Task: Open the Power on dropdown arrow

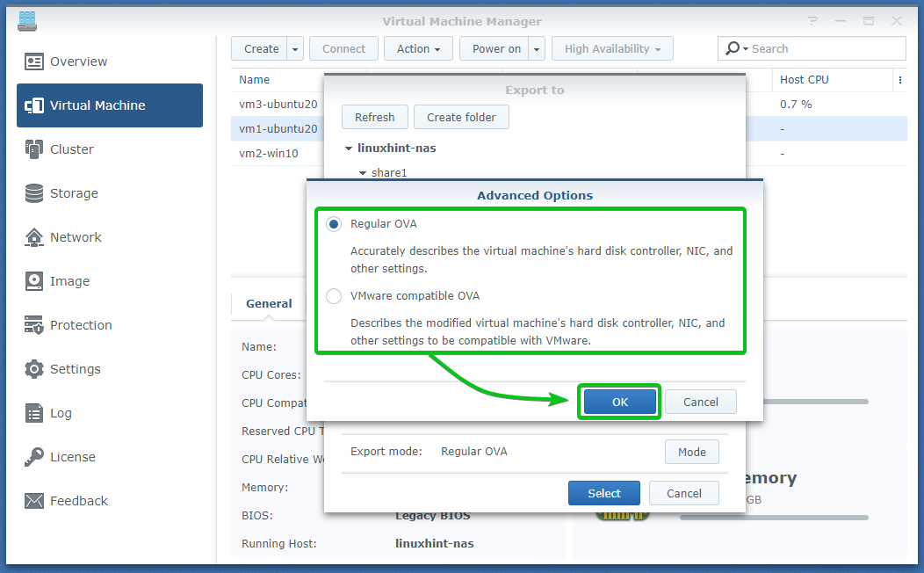Action: click(537, 49)
